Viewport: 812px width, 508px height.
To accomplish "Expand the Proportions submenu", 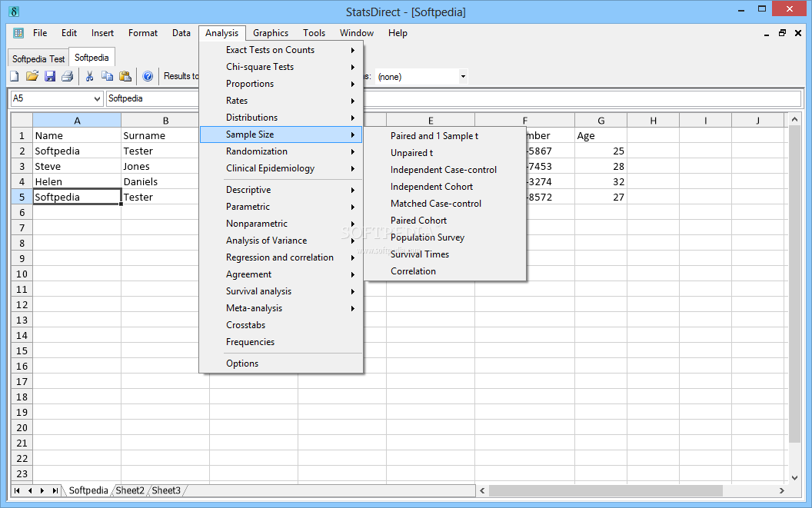I will pos(281,84).
